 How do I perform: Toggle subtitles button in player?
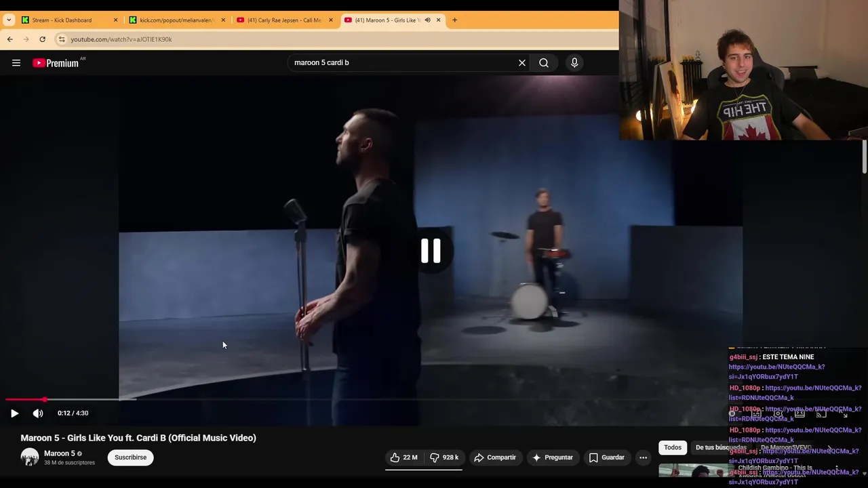755,413
